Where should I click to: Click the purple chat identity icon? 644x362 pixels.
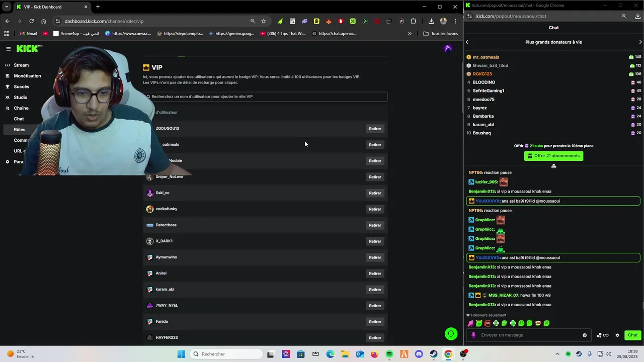[x=473, y=335]
